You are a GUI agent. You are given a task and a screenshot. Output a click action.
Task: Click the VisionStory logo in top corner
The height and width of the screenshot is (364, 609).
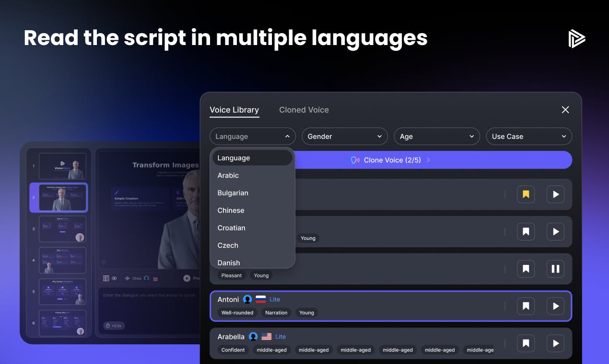pyautogui.click(x=577, y=39)
